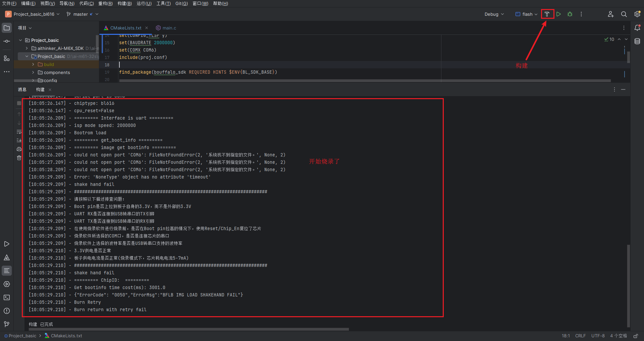644x341 pixels.
Task: Open the Git menu
Action: click(181, 3)
